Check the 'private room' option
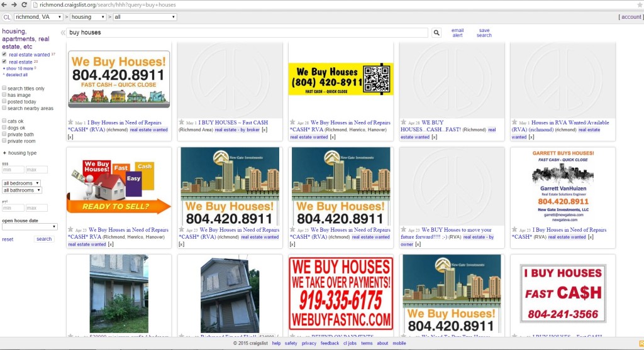The image size is (644, 350). point(4,141)
